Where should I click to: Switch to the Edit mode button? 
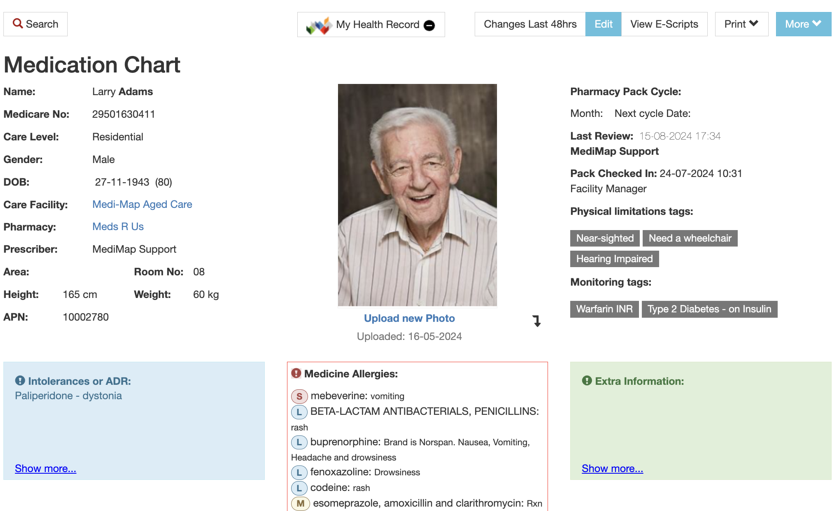(603, 24)
